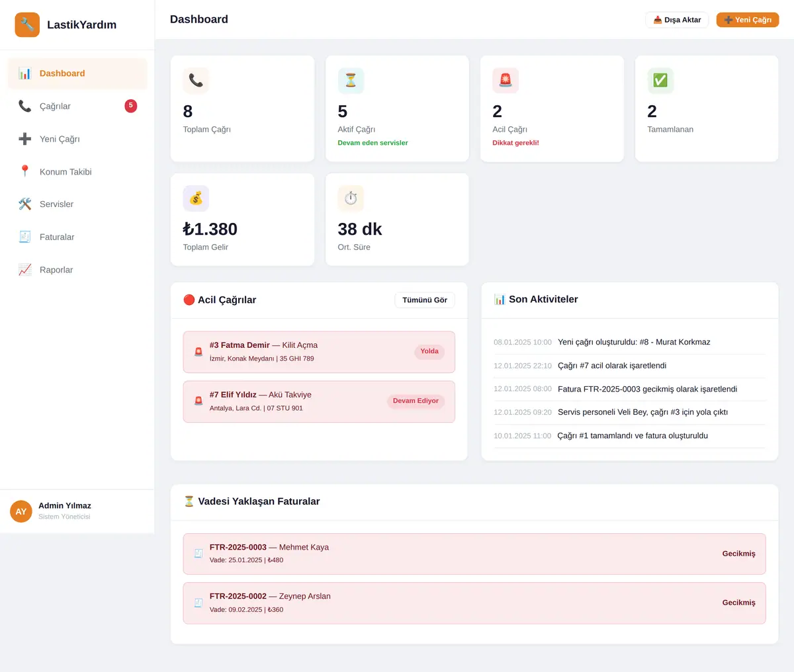Screen dimensions: 794x672
Task: Click the Gecikmiş label for Mehmet Kaya invoice
Action: click(x=738, y=554)
